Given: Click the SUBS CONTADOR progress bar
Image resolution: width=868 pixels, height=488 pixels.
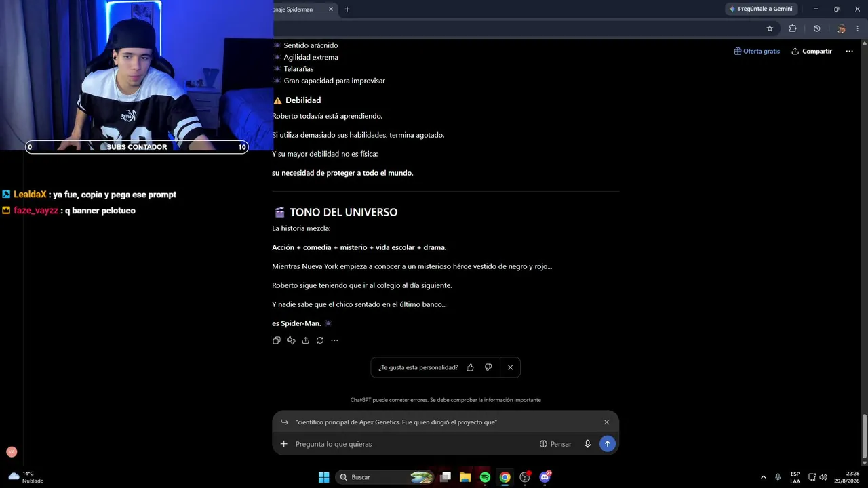Looking at the screenshot, I should click(x=137, y=147).
